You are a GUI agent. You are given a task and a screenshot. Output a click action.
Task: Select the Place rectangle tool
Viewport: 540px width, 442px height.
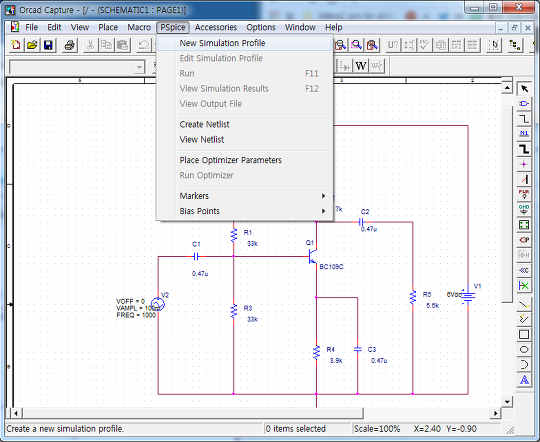tap(524, 335)
